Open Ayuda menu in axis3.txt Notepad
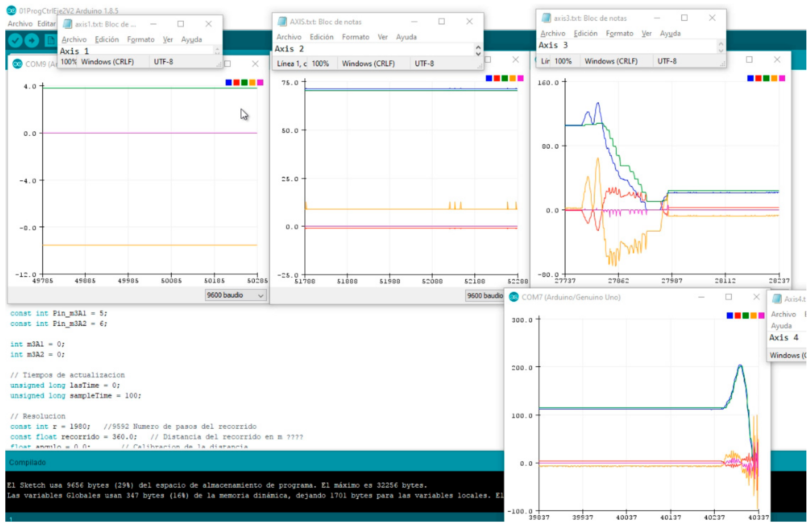 click(670, 33)
